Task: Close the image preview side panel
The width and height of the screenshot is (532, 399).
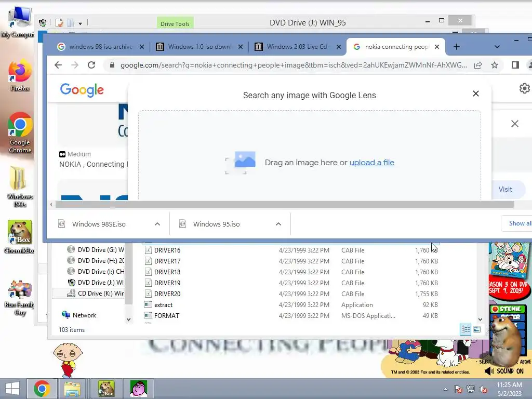Action: tap(515, 124)
